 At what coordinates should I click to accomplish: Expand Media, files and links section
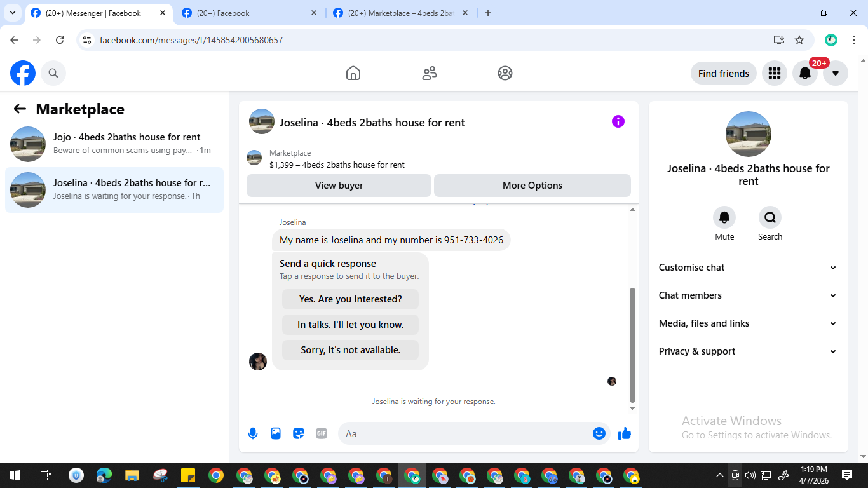pos(748,323)
